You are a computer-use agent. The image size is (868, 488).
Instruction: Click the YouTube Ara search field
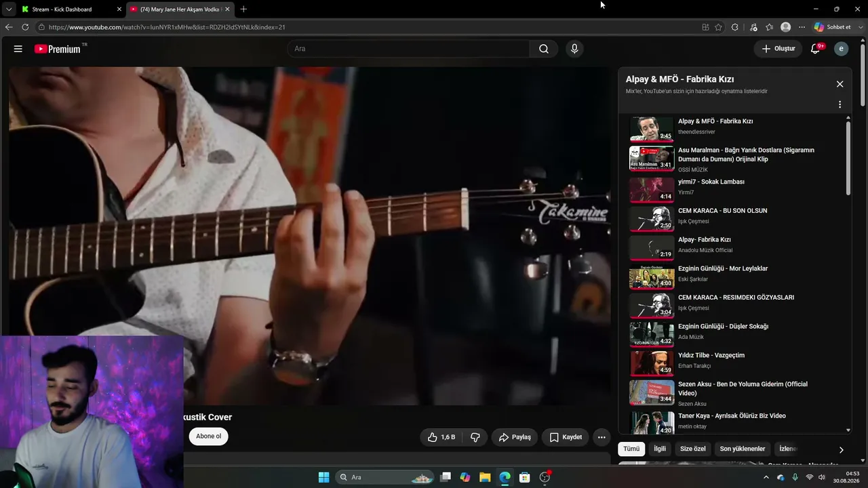click(x=409, y=49)
